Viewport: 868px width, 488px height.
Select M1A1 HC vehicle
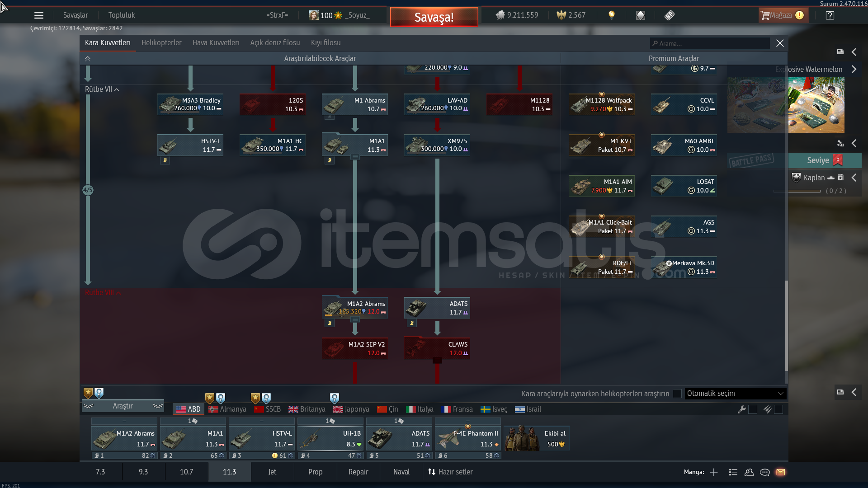pos(273,145)
